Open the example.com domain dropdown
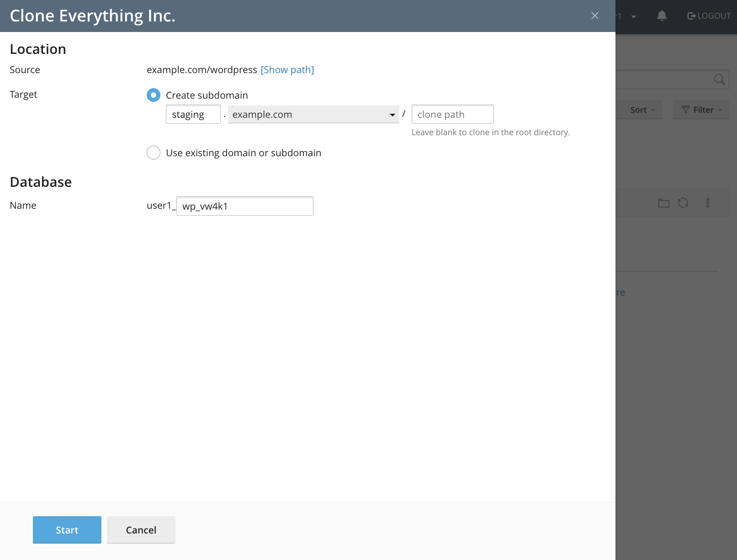 [392, 114]
